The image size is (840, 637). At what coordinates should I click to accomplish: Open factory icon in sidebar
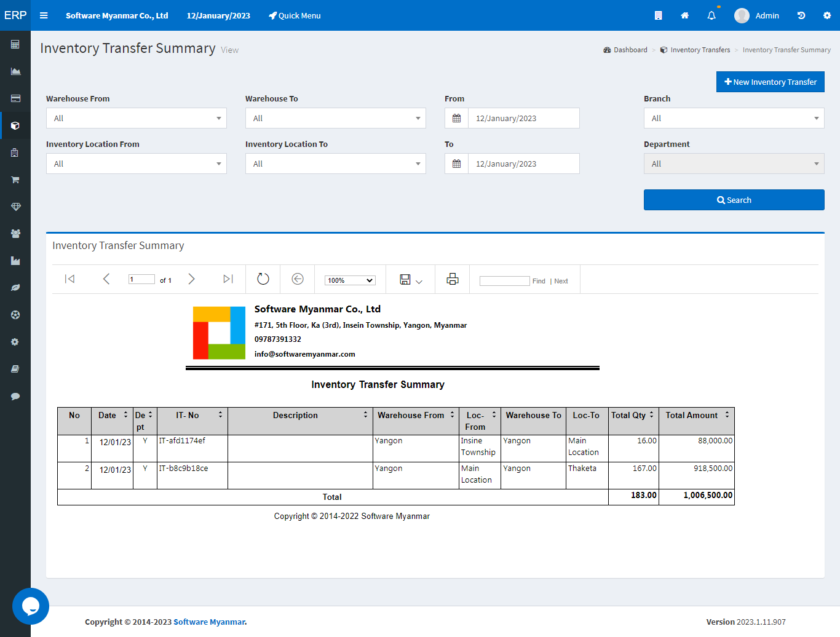[15, 261]
